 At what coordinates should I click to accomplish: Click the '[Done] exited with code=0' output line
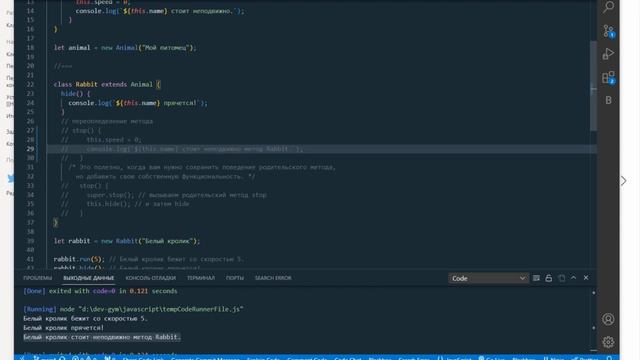(100, 291)
